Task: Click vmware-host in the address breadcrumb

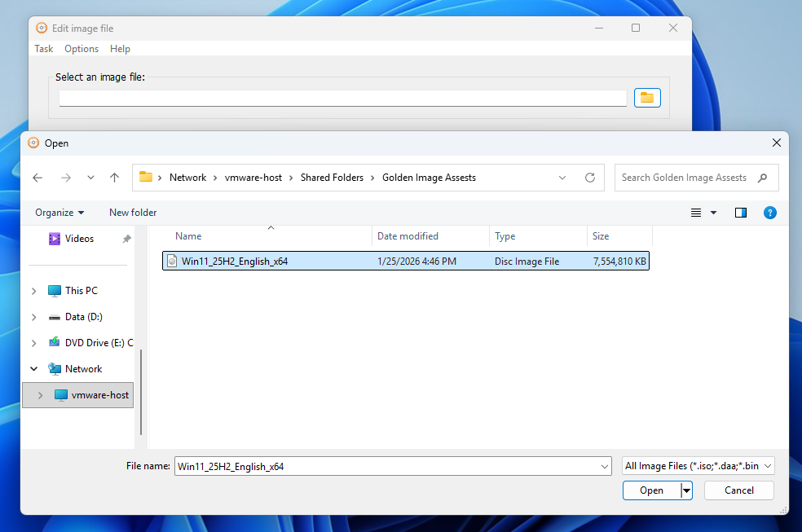Action: pos(253,178)
